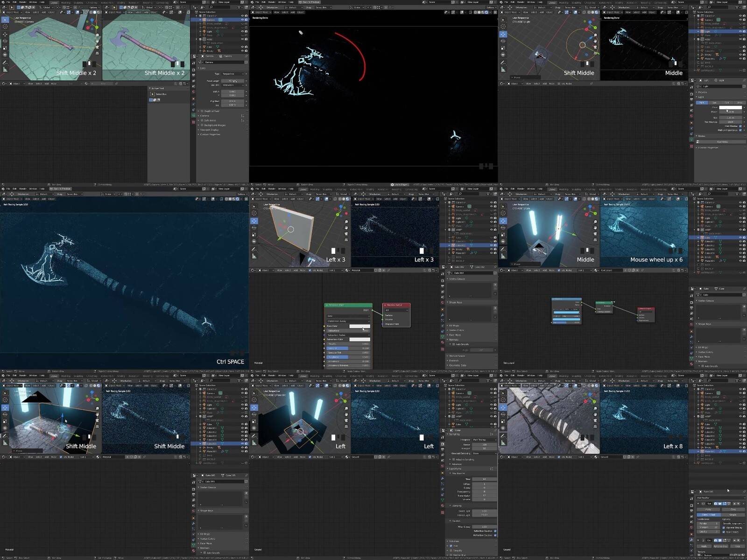
Task: Expand Geometry Data section in the center window properties
Action: click(x=457, y=365)
